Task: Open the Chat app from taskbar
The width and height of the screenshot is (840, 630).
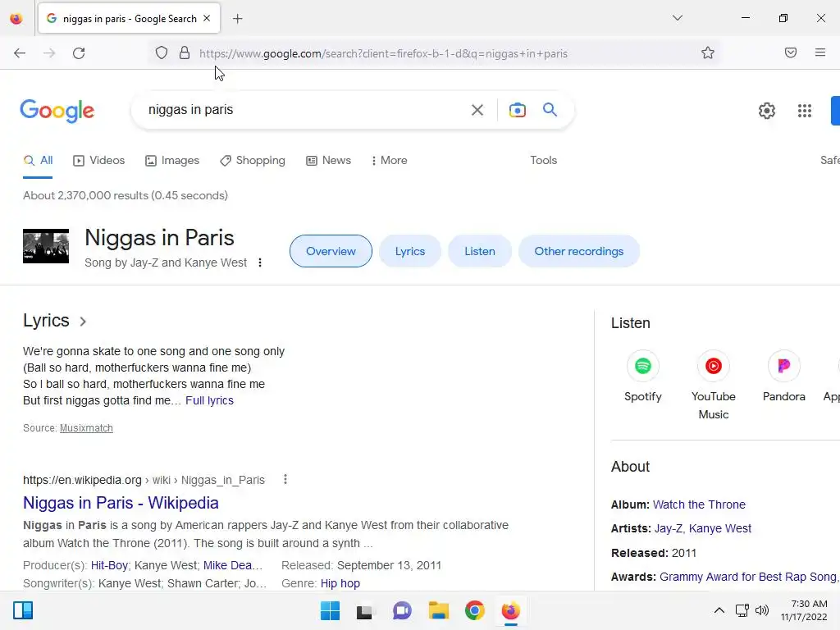Action: click(402, 610)
